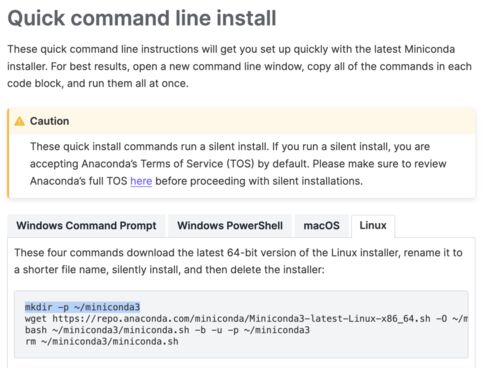Viewport: 500px width, 368px height.
Task: Click the active Linux tab
Action: pos(373,226)
